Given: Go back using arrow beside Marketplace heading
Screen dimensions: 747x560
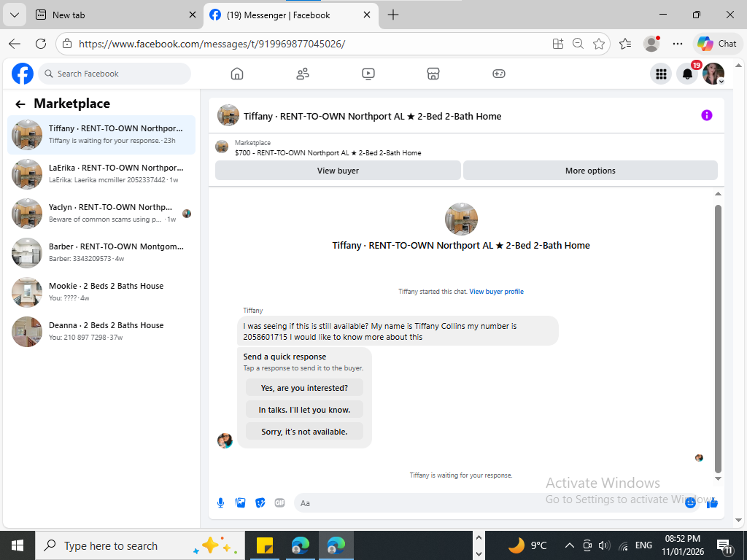Looking at the screenshot, I should coord(20,104).
